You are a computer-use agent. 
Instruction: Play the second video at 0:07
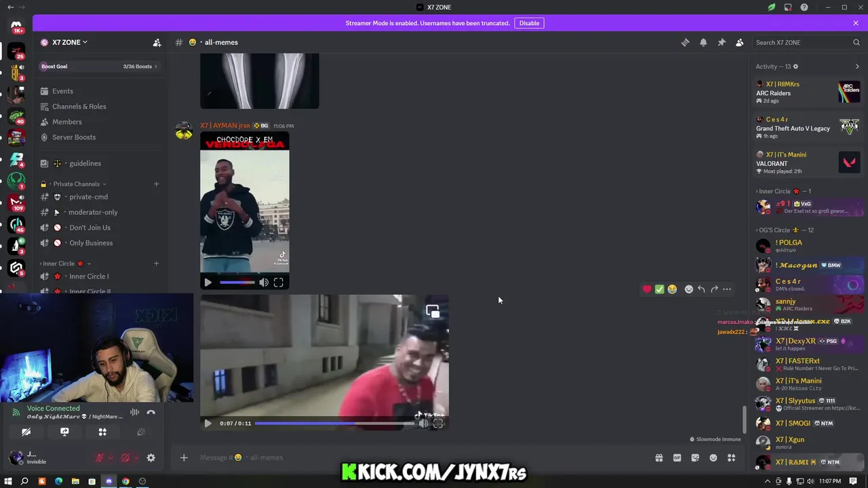point(208,424)
